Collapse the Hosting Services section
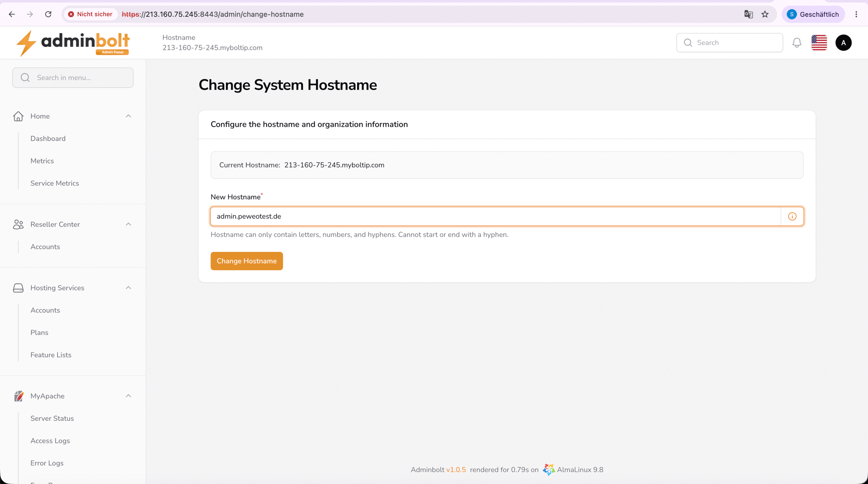868x484 pixels. (x=128, y=288)
